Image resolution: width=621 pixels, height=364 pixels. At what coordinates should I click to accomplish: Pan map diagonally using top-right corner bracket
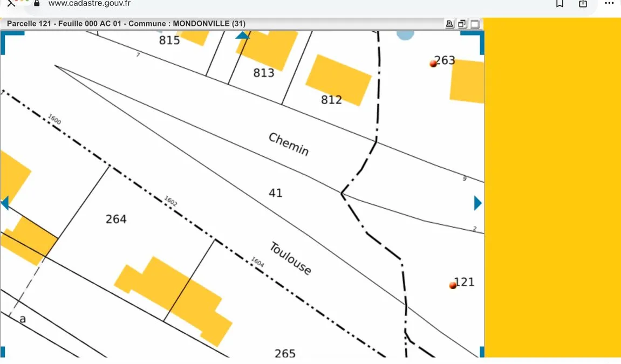click(x=473, y=42)
